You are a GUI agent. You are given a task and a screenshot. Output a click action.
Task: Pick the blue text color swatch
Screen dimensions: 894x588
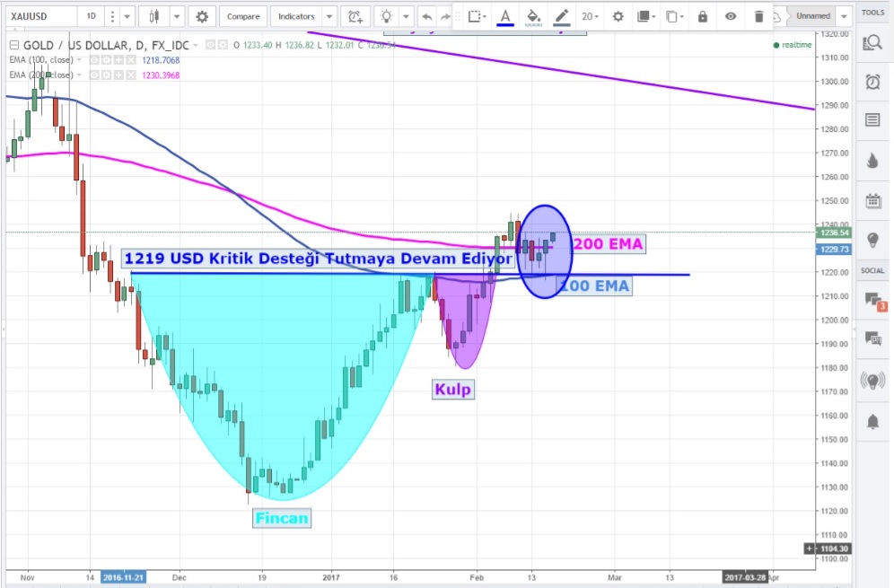point(505,16)
